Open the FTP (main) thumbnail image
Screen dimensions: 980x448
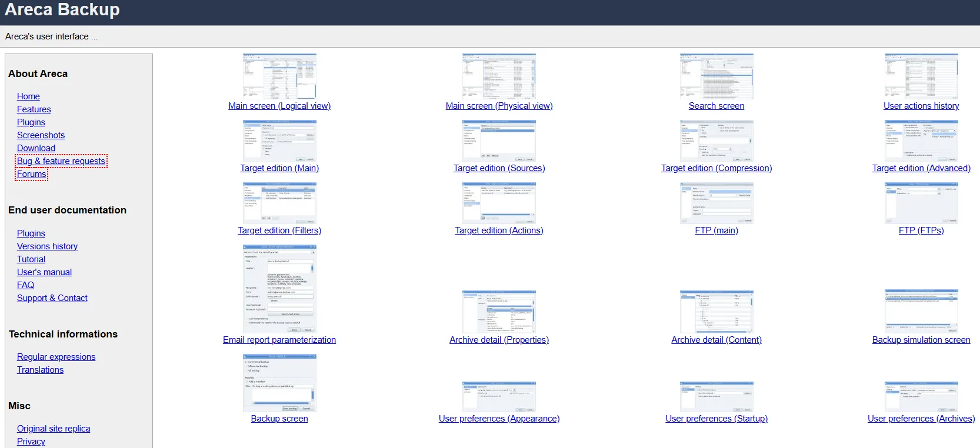[716, 203]
